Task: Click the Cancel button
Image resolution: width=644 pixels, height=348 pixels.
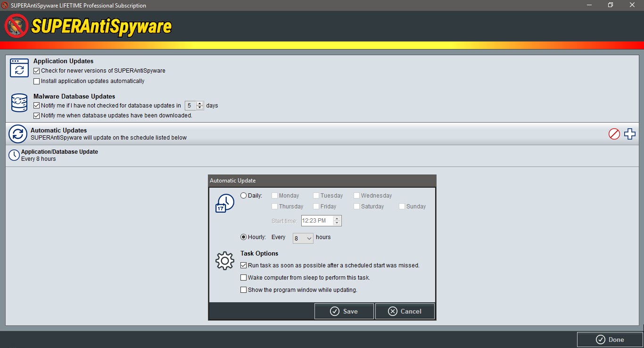Action: point(405,311)
